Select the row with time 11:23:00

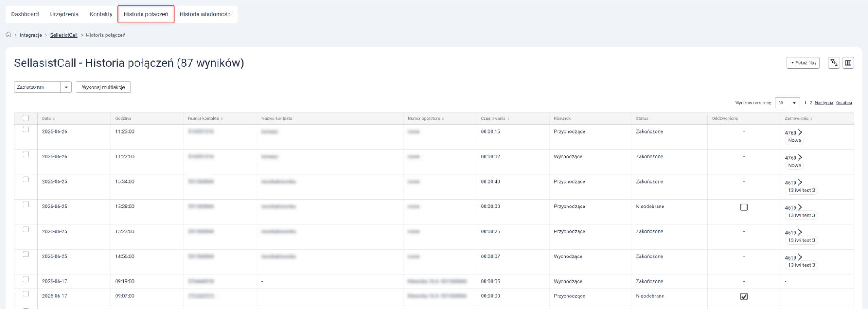pos(26,129)
